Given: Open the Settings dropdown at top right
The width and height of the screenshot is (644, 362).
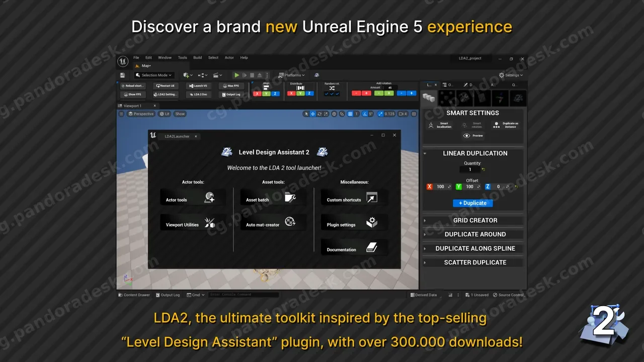Looking at the screenshot, I should tap(511, 75).
